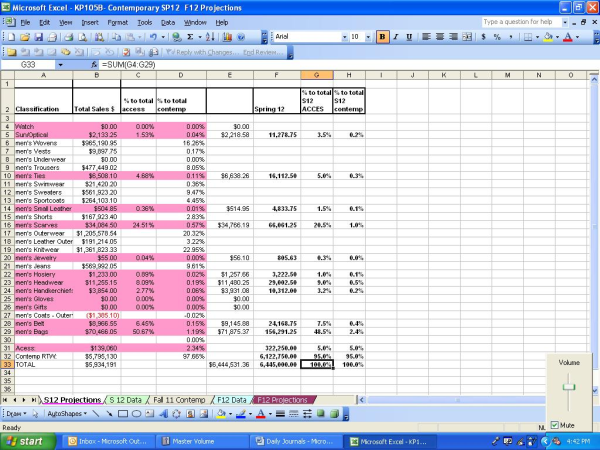
Task: Click the Windows Start button
Action: 29,440
